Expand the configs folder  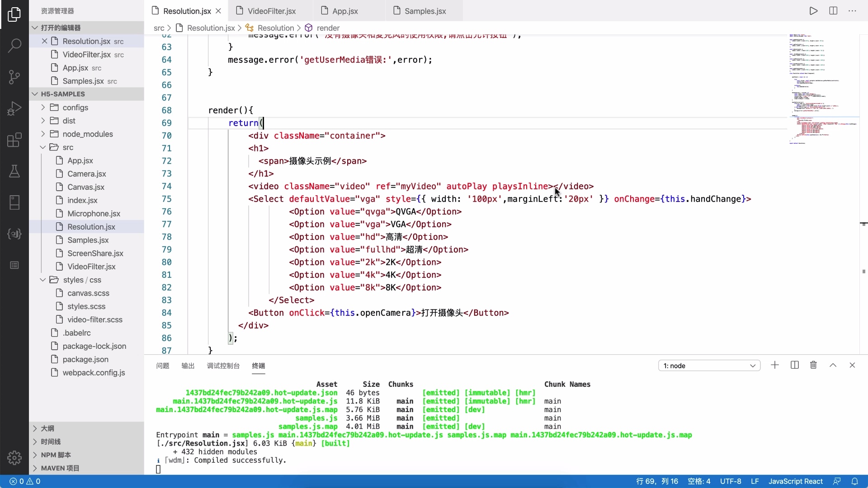75,108
